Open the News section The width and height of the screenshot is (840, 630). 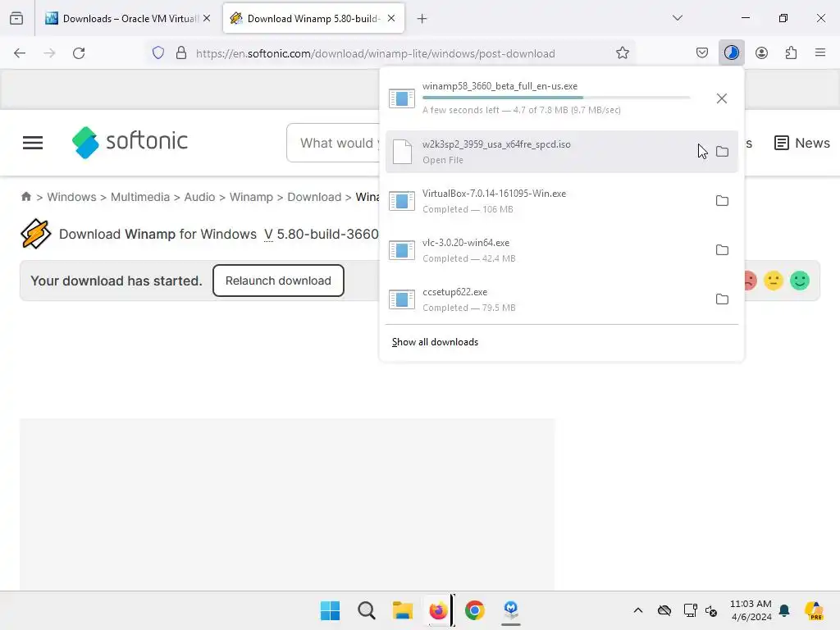(802, 143)
